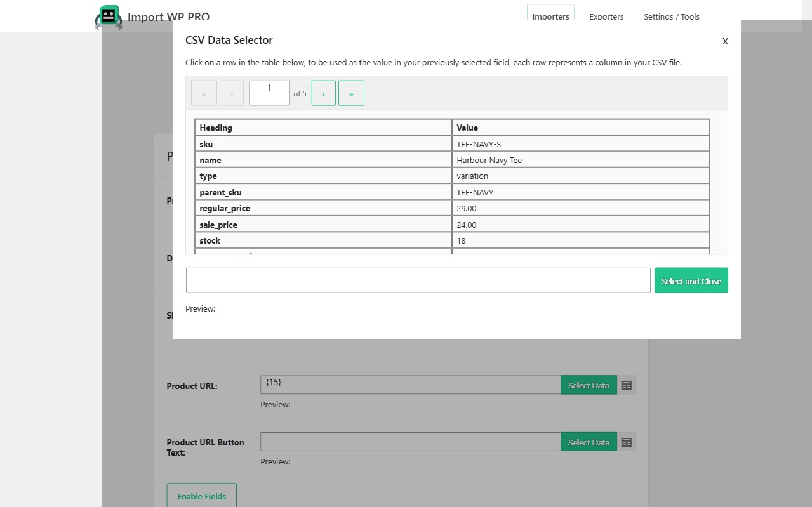This screenshot has width=812, height=507.
Task: Open table icon for Product URL Button Text
Action: tap(627, 442)
